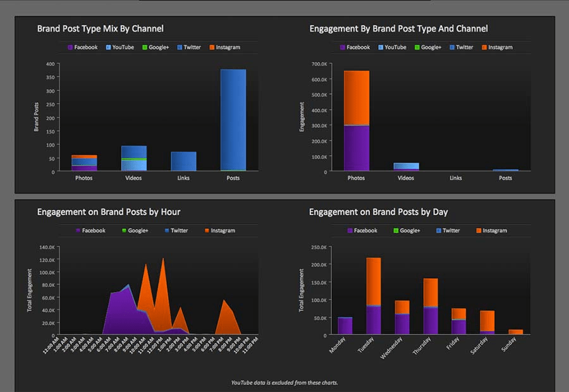Click the Facebook legend icon in Engagement by Day chart
The height and width of the screenshot is (392, 569).
350,230
